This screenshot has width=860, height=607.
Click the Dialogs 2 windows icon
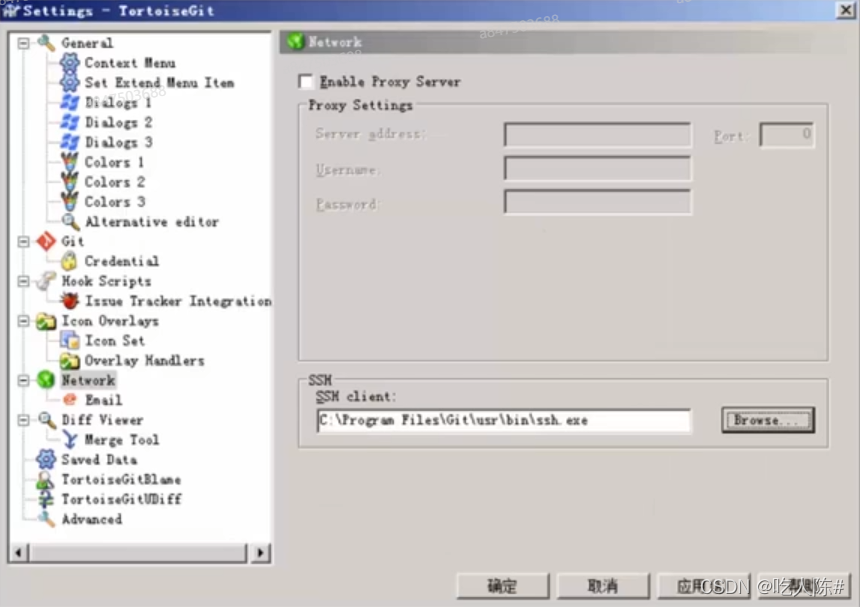pyautogui.click(x=70, y=122)
